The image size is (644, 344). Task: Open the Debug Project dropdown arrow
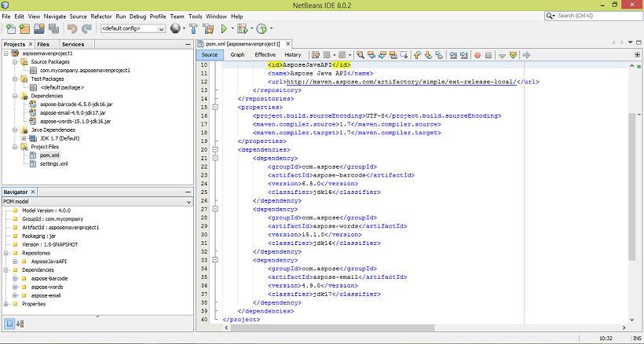[x=252, y=28]
